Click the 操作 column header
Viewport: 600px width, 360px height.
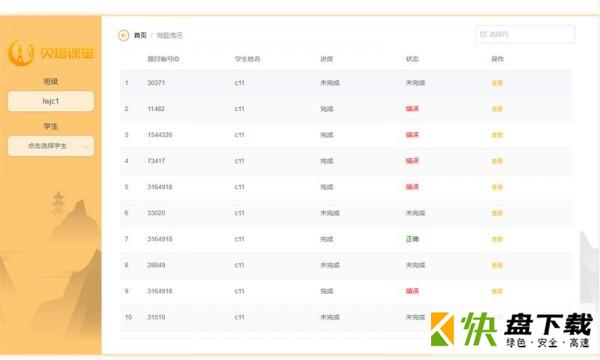(497, 59)
